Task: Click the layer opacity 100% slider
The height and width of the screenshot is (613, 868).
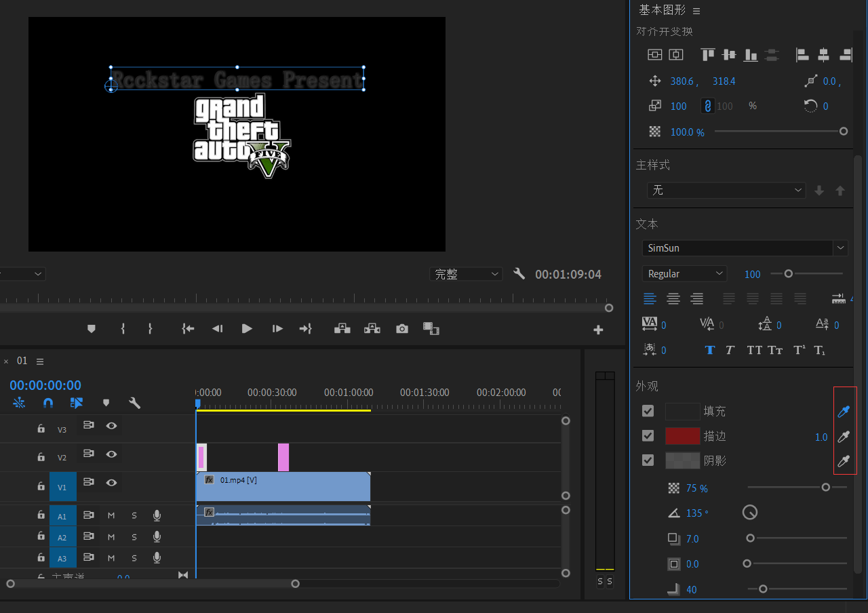Action: [781, 132]
